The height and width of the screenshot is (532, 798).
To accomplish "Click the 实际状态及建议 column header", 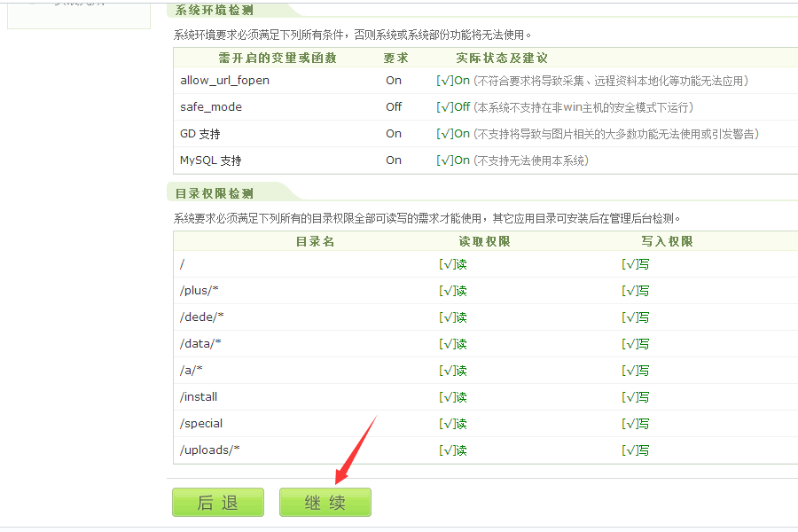I will click(x=502, y=58).
